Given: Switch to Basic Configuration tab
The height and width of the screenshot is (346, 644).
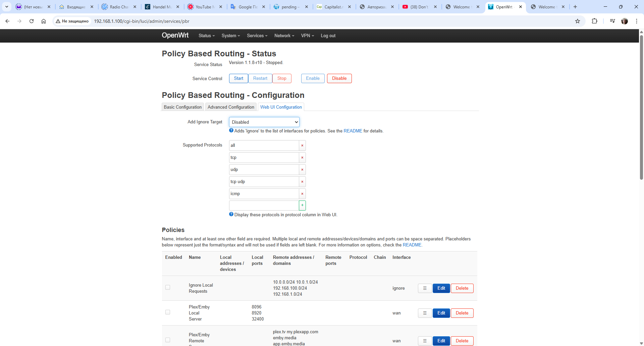Looking at the screenshot, I should 183,107.
